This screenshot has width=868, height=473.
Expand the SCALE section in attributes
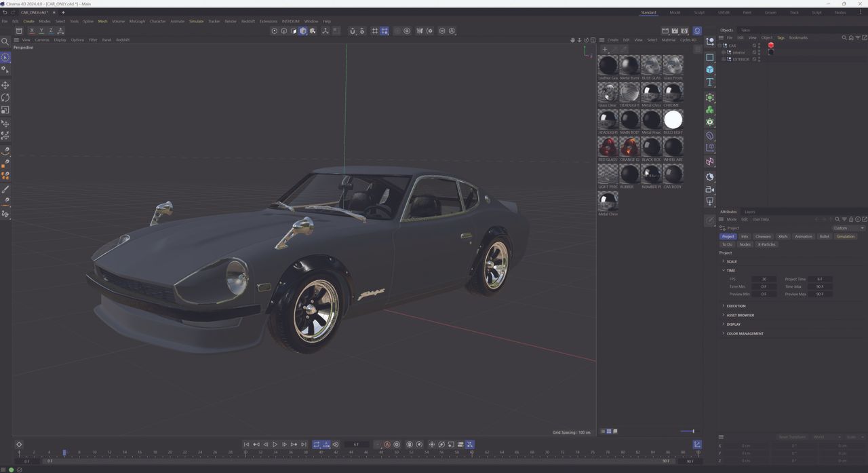pos(731,261)
